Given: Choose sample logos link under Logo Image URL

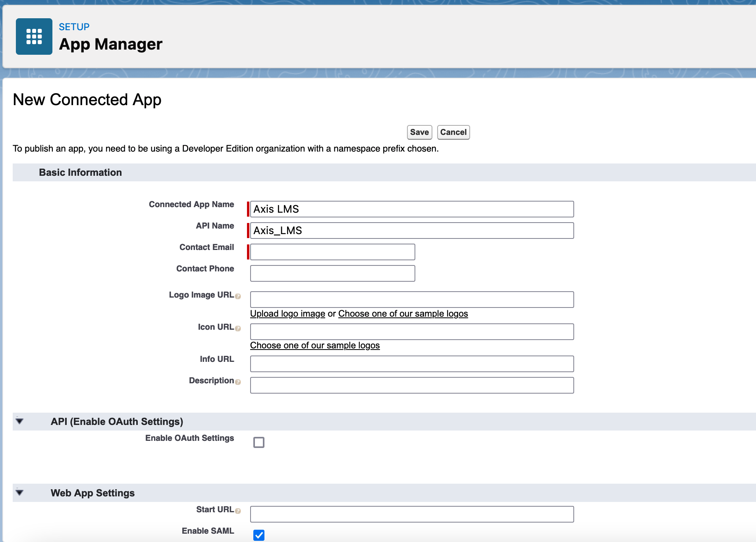Looking at the screenshot, I should pos(403,314).
